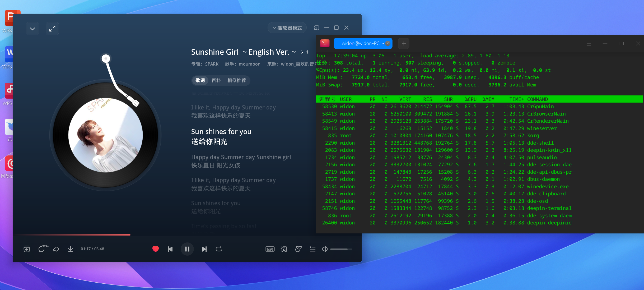Image resolution: width=644 pixels, height=290 pixels.
Task: Open the sound effects icon
Action: (x=298, y=249)
